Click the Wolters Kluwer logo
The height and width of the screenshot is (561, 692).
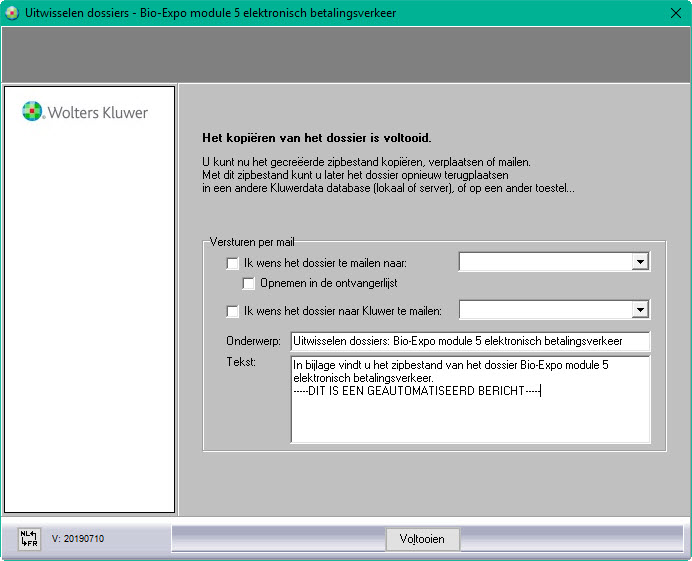[85, 112]
